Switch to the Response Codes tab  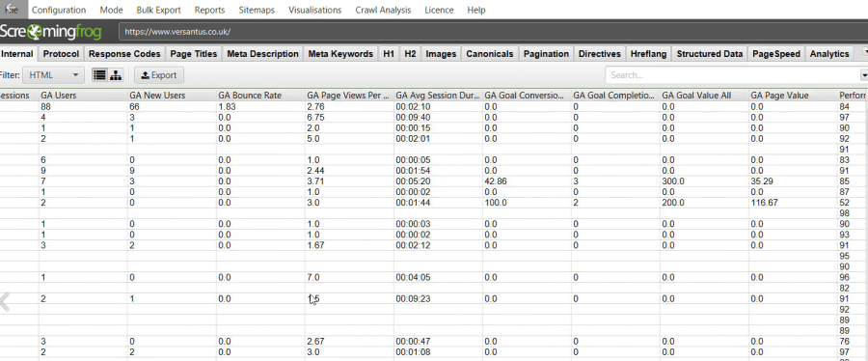124,54
